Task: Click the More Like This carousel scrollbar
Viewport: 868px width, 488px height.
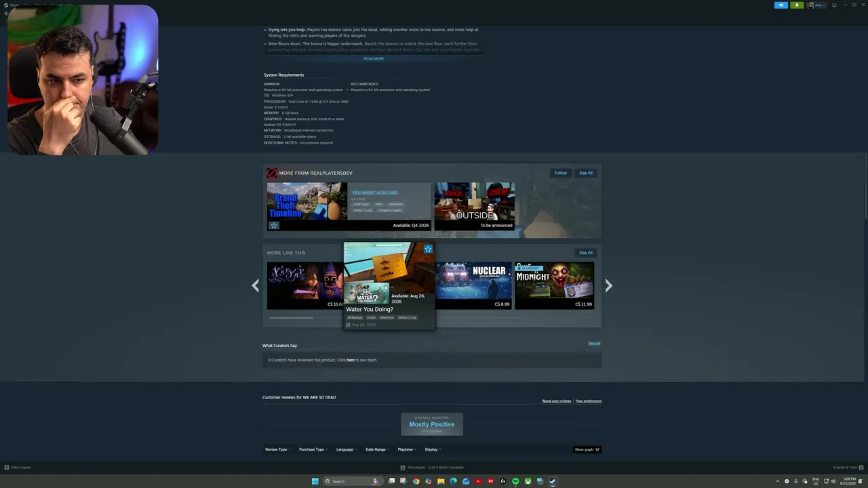Action: pos(292,317)
